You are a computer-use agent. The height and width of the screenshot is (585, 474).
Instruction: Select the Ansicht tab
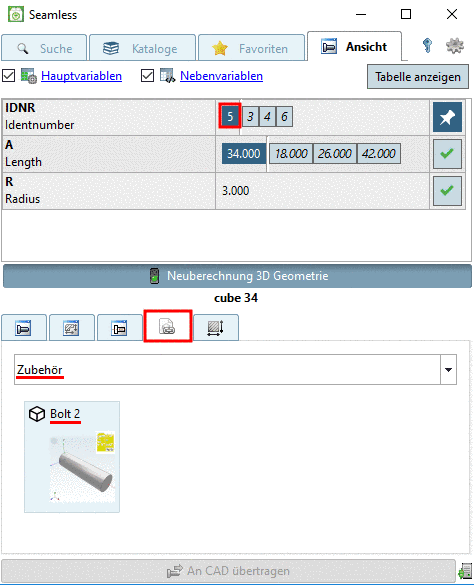tap(354, 47)
